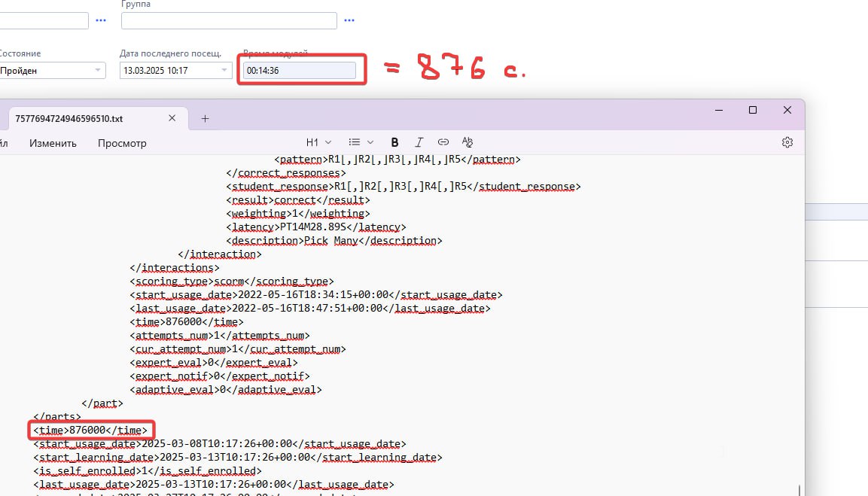
Task: Open Notepad settings gear
Action: tap(787, 142)
